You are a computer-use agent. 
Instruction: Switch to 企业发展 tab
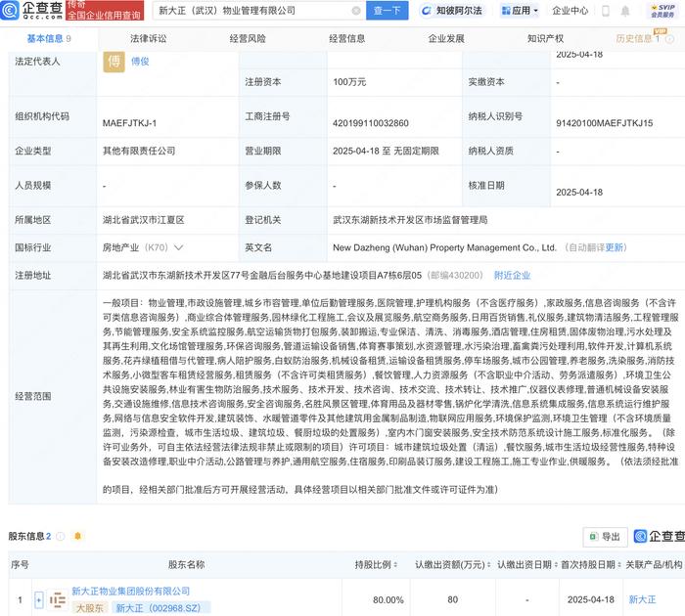point(446,39)
